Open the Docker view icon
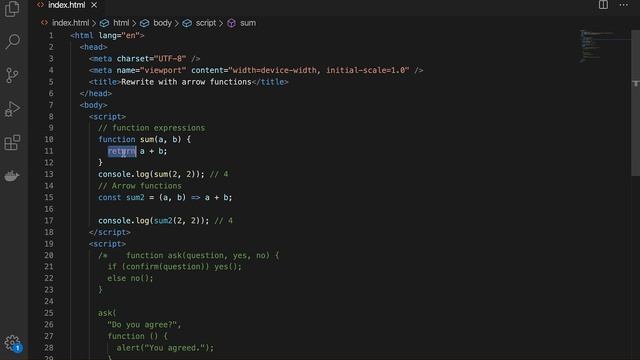Image resolution: width=640 pixels, height=360 pixels. click(x=12, y=176)
